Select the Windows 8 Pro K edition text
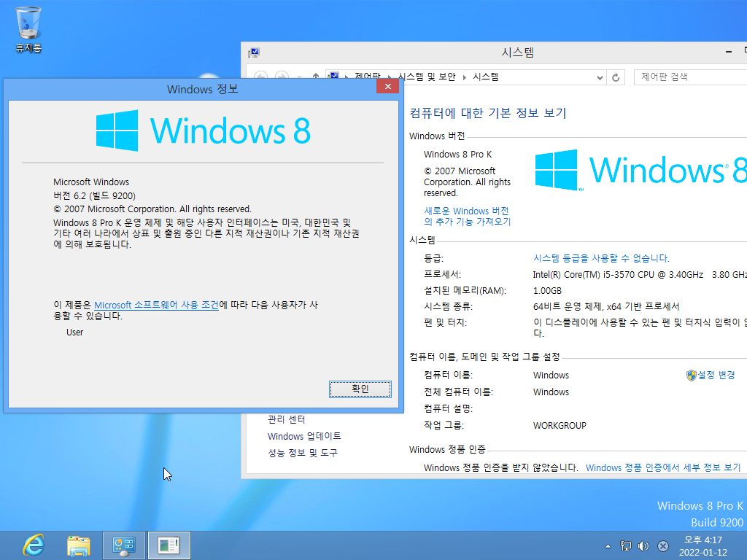 (457, 155)
